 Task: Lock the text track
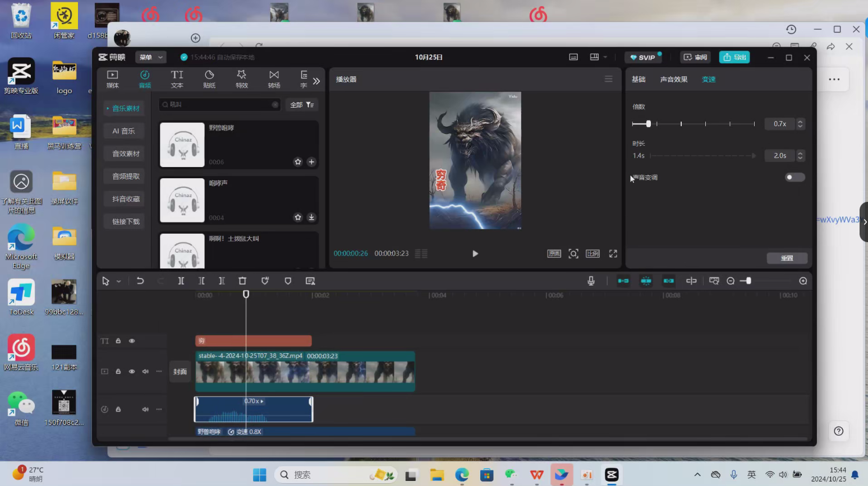tap(118, 341)
